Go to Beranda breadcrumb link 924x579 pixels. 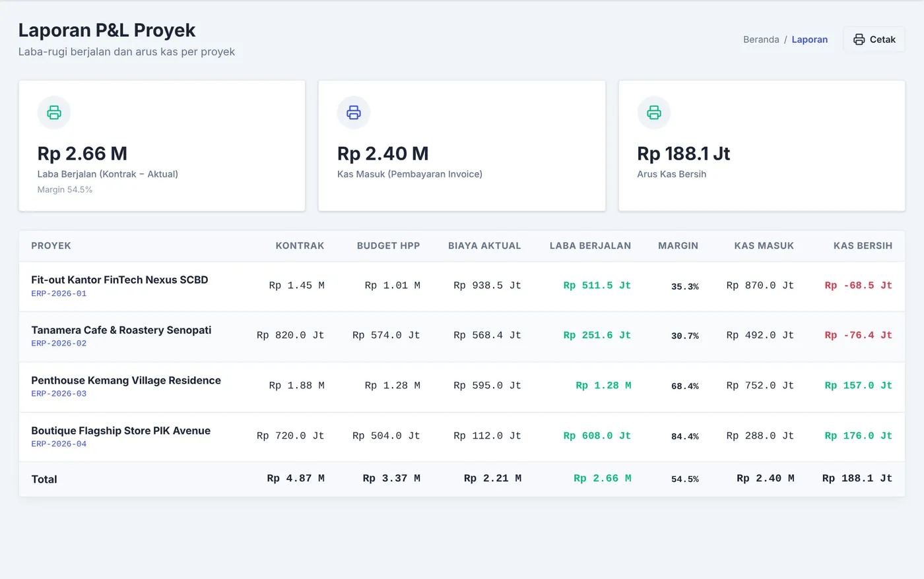click(x=761, y=40)
